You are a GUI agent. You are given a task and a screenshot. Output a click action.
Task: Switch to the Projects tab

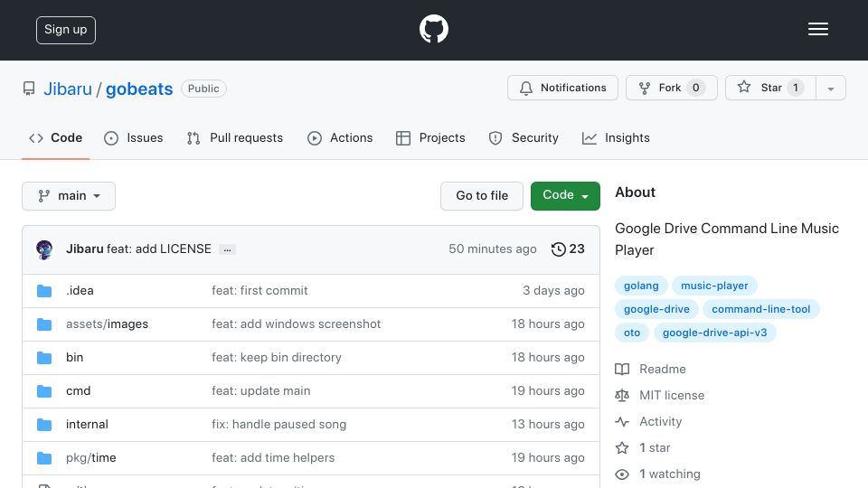point(430,137)
